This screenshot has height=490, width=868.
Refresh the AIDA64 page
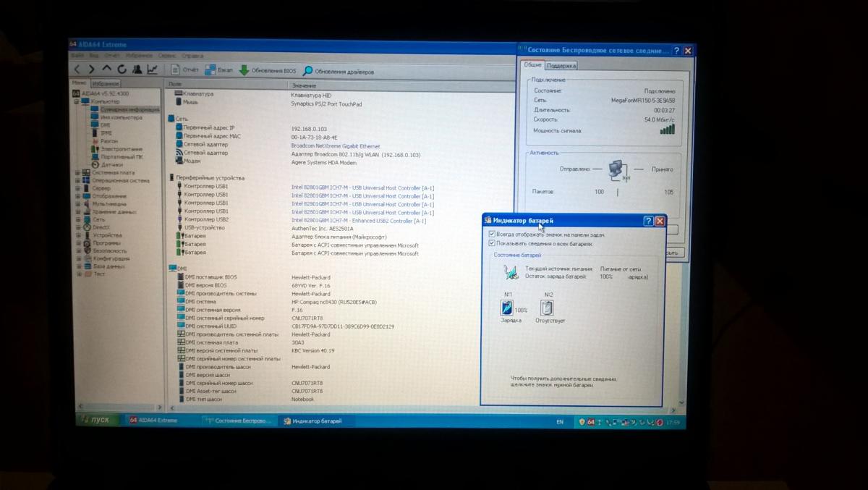click(x=122, y=69)
